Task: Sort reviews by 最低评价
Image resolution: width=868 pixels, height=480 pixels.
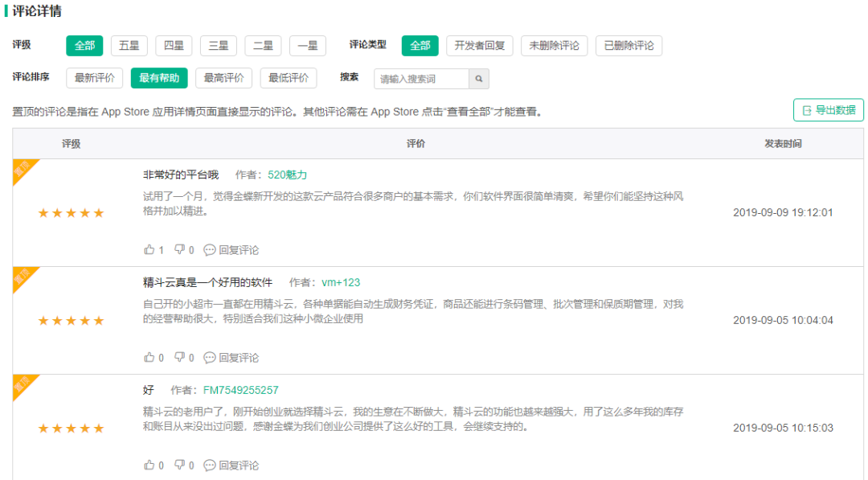Action: [x=289, y=78]
